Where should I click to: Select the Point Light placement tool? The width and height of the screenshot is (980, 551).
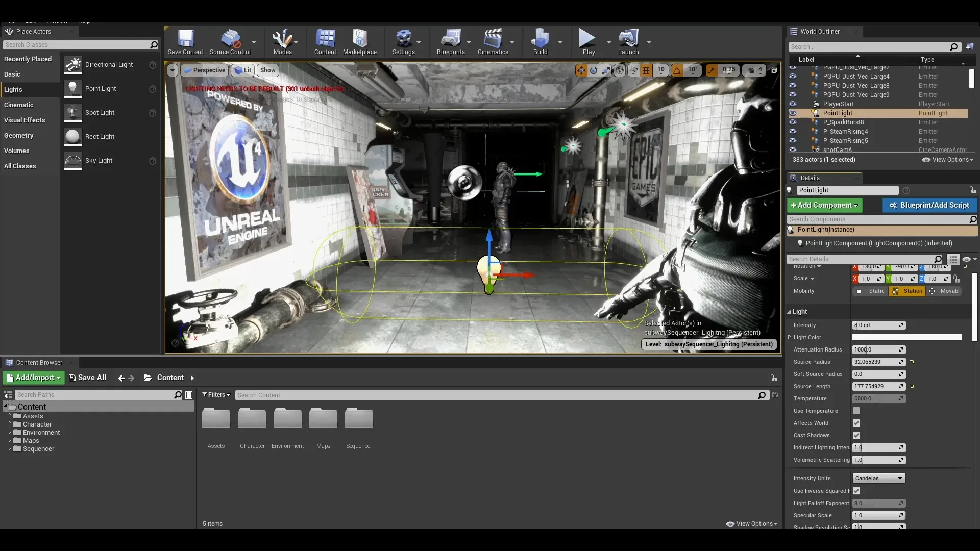point(100,88)
